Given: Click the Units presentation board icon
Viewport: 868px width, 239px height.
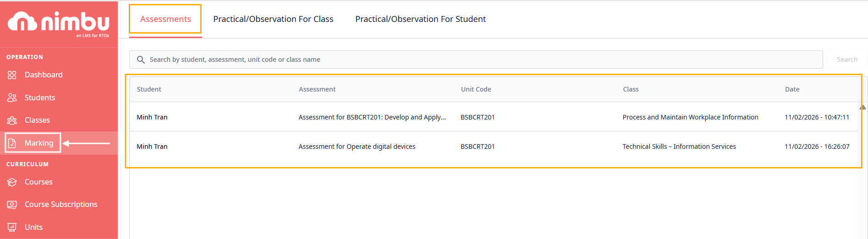Looking at the screenshot, I should (12, 227).
